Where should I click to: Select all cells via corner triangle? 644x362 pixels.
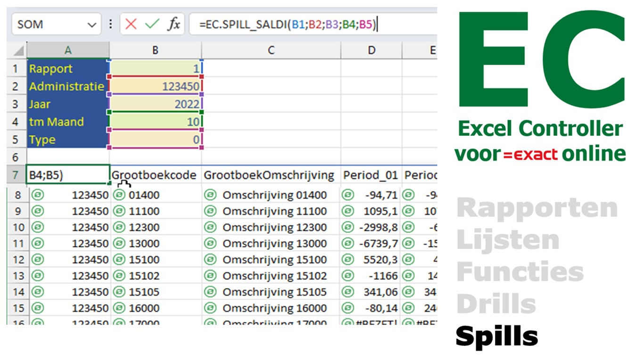pyautogui.click(x=18, y=51)
